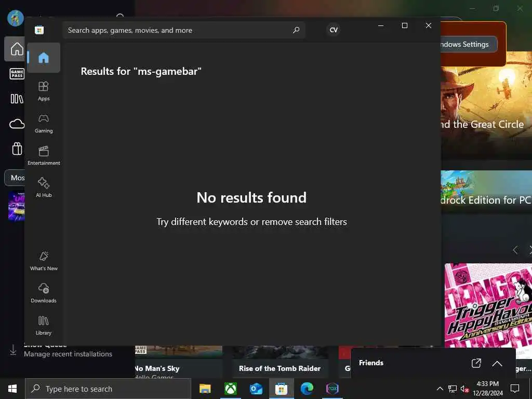Open Downloads in the Store sidebar
Image resolution: width=532 pixels, height=399 pixels.
click(x=44, y=293)
